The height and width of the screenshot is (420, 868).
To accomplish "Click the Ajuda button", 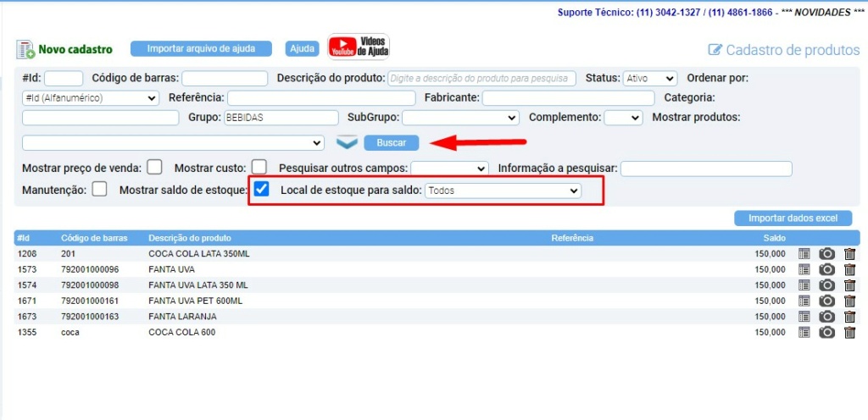I will pos(303,48).
